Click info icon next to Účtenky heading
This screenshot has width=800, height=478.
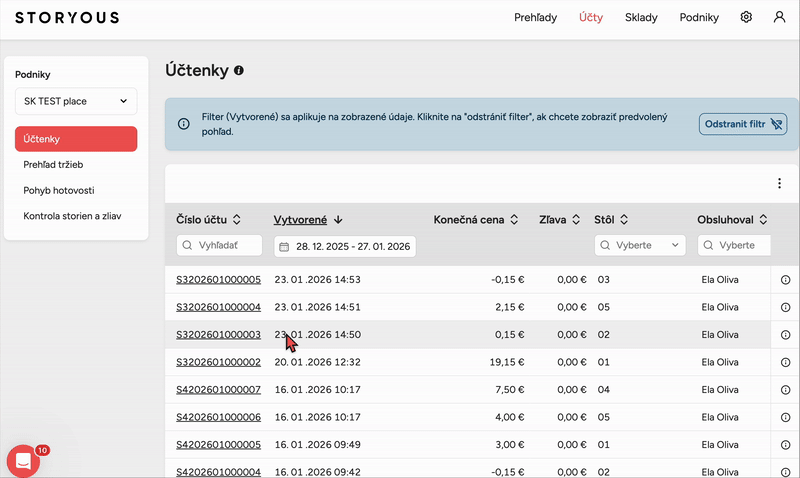pyautogui.click(x=238, y=71)
